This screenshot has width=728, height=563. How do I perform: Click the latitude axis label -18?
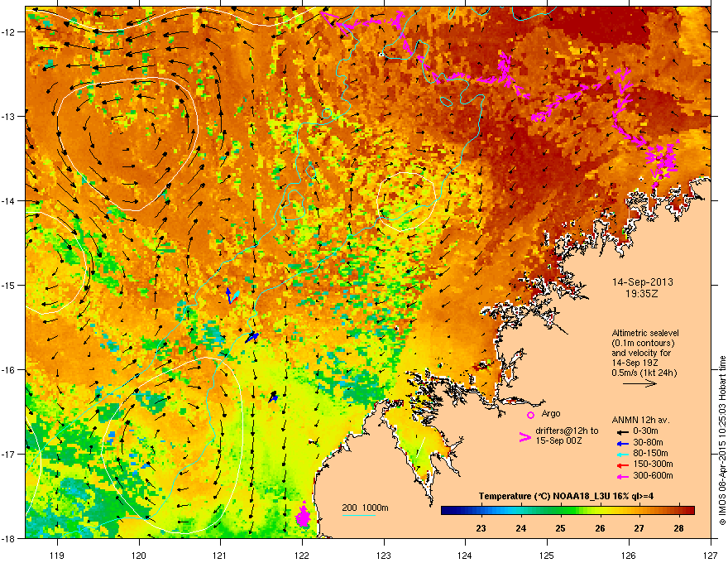[x=8, y=538]
